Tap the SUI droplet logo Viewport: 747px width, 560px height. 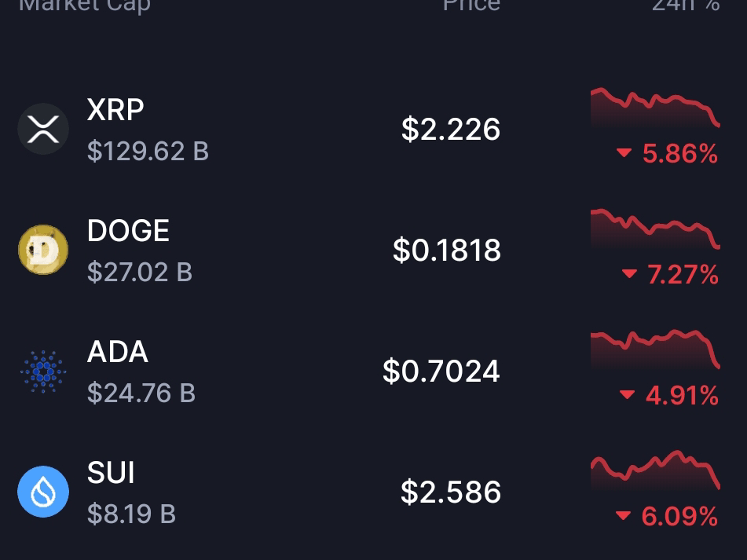tap(43, 492)
